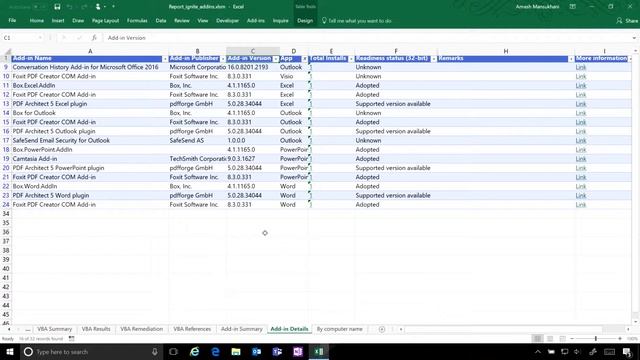Follow the Link for Camtasia Add-in row
This screenshot has height=360, width=640.
tap(581, 159)
